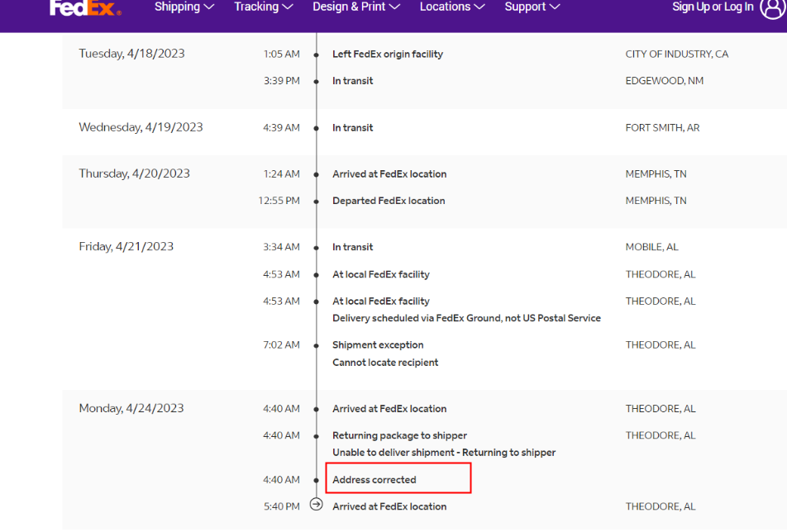Click the EDGEWOOD, NM location text
The height and width of the screenshot is (532, 787).
pyautogui.click(x=665, y=81)
